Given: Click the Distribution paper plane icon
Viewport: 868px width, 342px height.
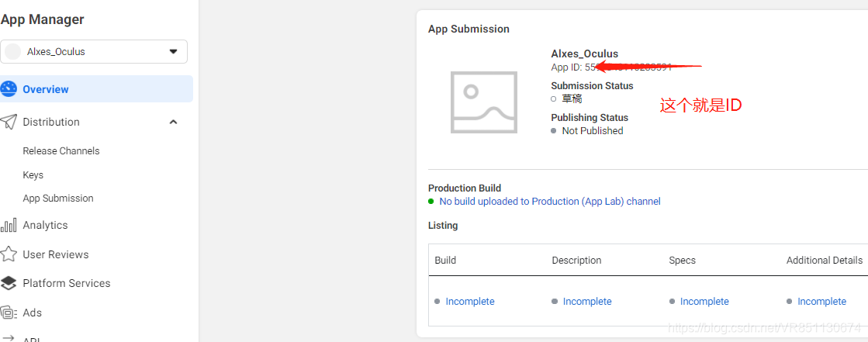Looking at the screenshot, I should (9, 122).
